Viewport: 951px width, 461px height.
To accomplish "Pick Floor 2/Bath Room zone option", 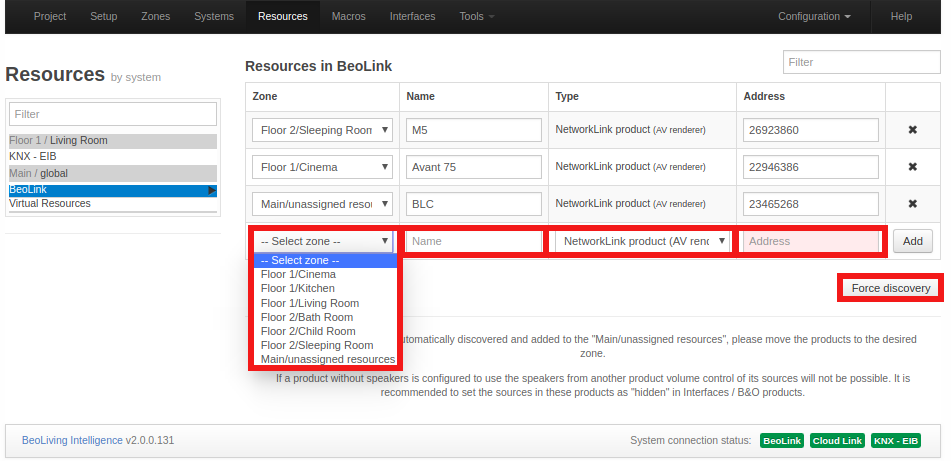I will [x=326, y=317].
